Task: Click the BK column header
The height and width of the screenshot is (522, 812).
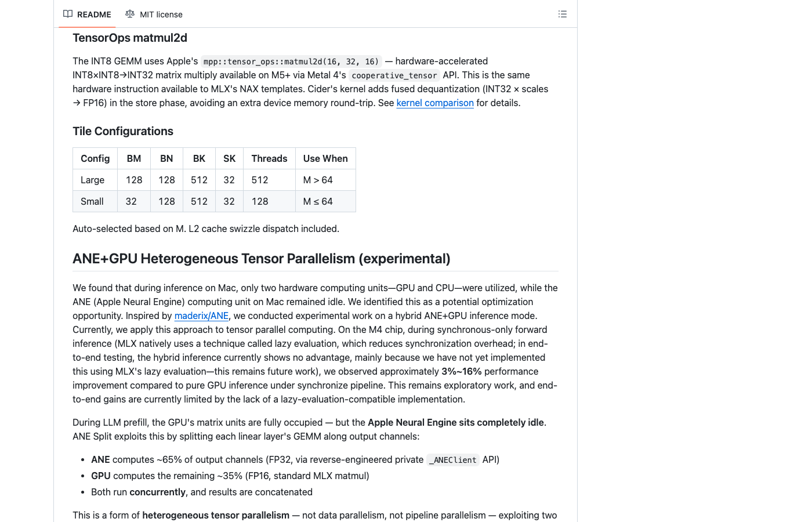Action: coord(199,158)
